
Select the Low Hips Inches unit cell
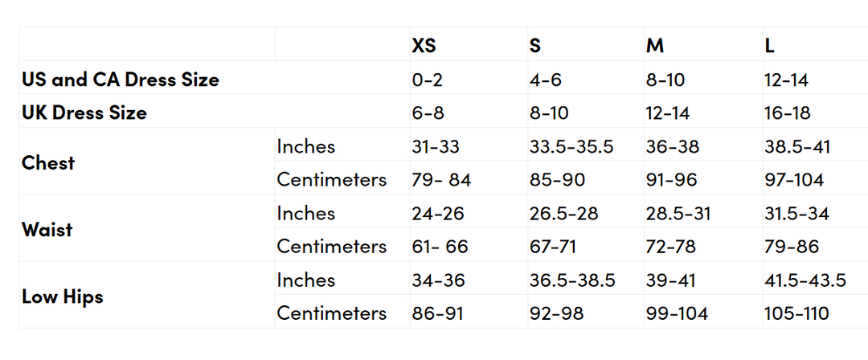pyautogui.click(x=306, y=280)
